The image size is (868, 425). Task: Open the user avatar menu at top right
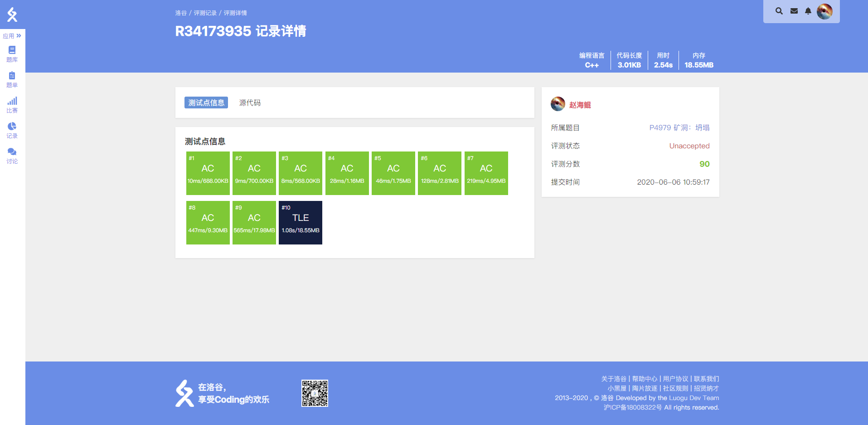(x=824, y=11)
